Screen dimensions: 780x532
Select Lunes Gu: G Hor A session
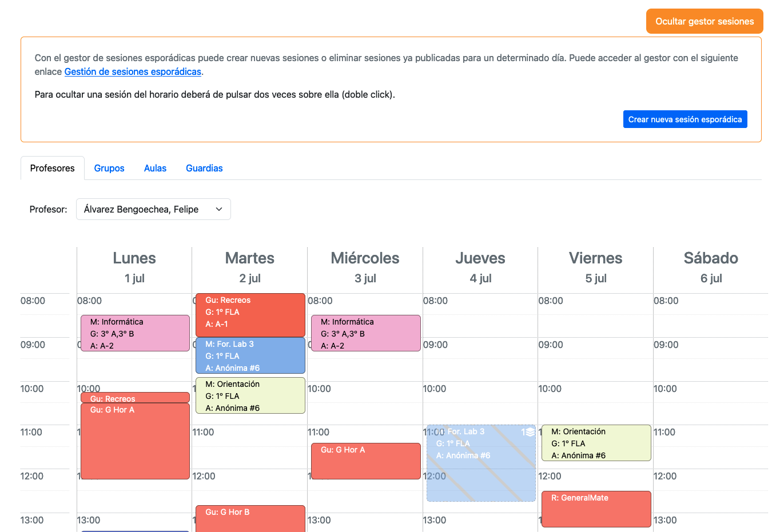coord(135,441)
